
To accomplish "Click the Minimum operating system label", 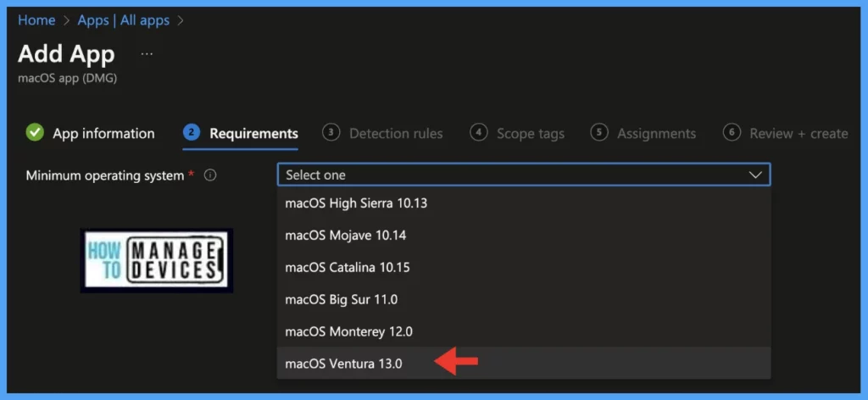I will pos(104,175).
